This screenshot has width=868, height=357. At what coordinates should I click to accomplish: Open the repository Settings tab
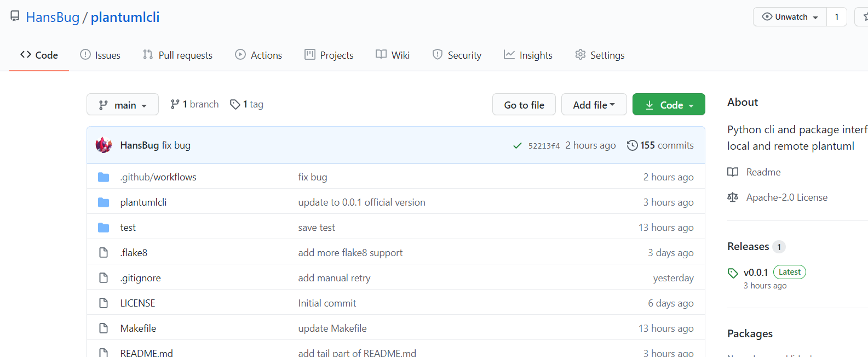click(x=600, y=55)
